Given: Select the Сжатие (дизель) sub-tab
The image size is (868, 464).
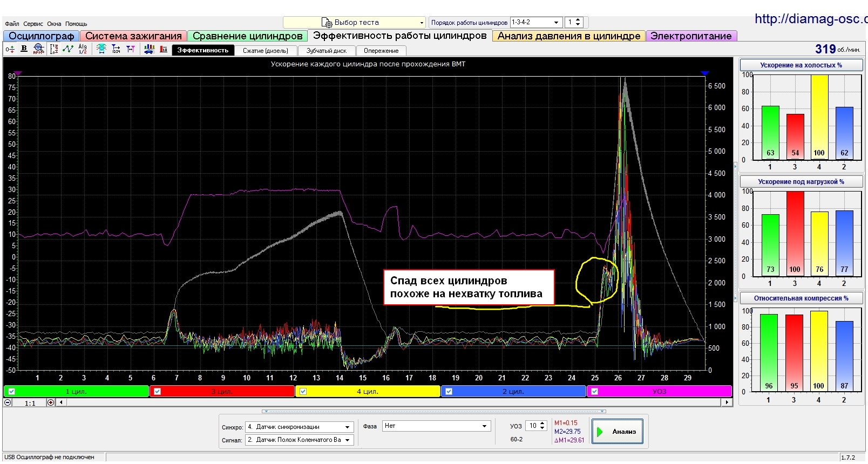Looking at the screenshot, I should tap(266, 50).
